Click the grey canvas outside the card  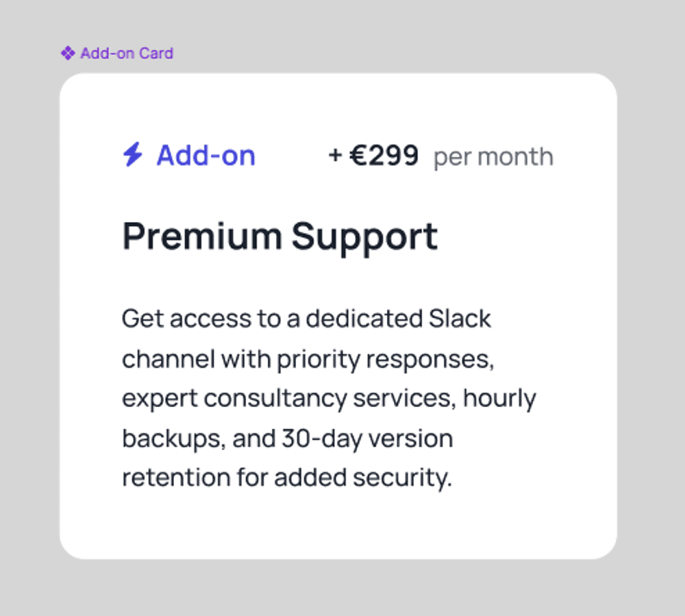[x=651, y=308]
